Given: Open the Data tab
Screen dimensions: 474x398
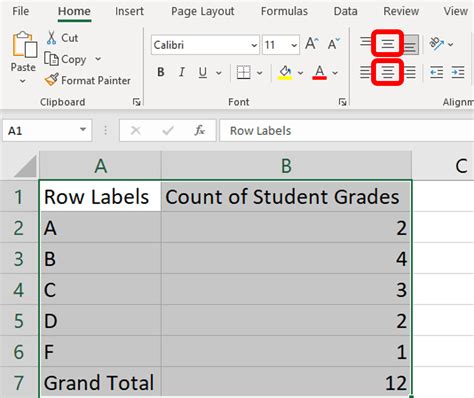Looking at the screenshot, I should click(x=345, y=11).
